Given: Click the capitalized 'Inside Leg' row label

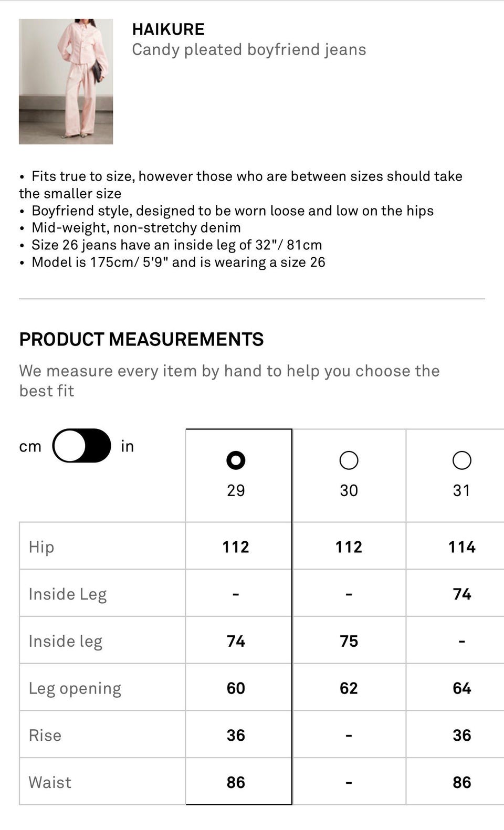Looking at the screenshot, I should [67, 594].
